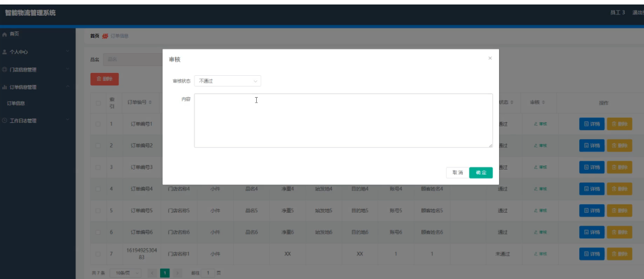Select page 1 in pagination
Screen dimensions: 644x279
pyautogui.click(x=165, y=273)
